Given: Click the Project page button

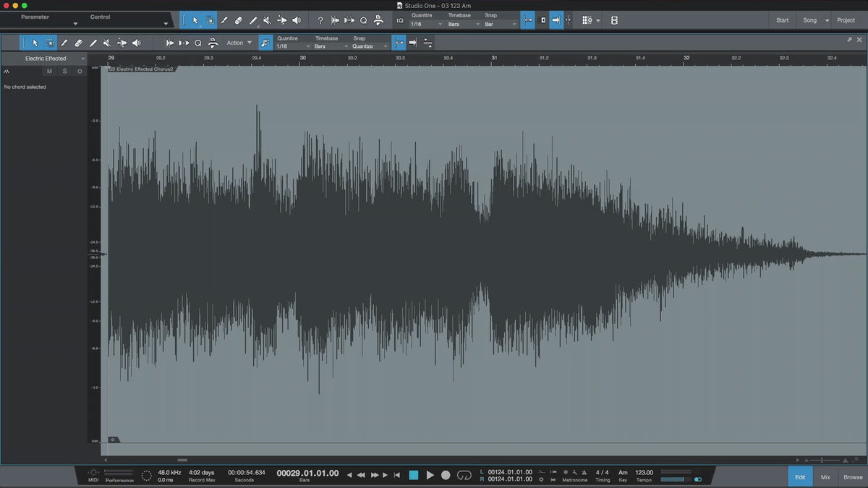Looking at the screenshot, I should [x=846, y=20].
